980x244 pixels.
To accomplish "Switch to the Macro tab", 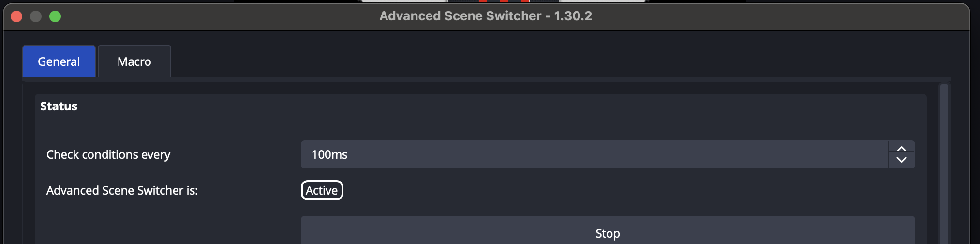I will coord(134,61).
